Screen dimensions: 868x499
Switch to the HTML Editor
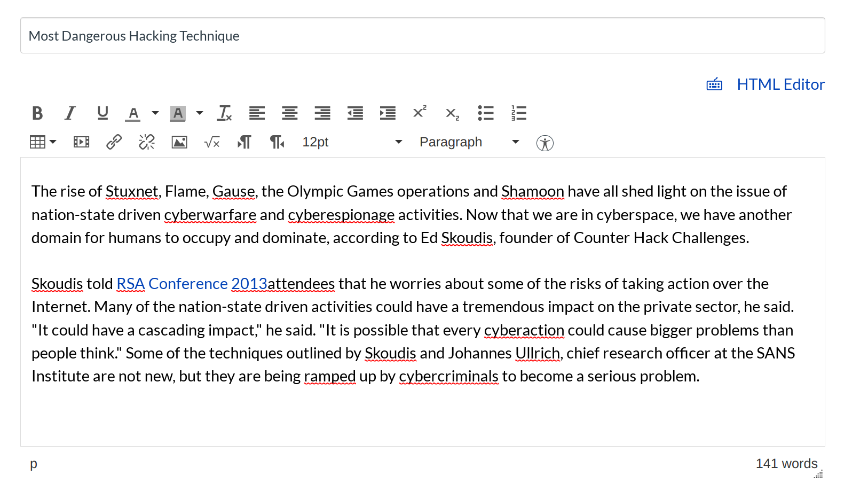pos(780,84)
